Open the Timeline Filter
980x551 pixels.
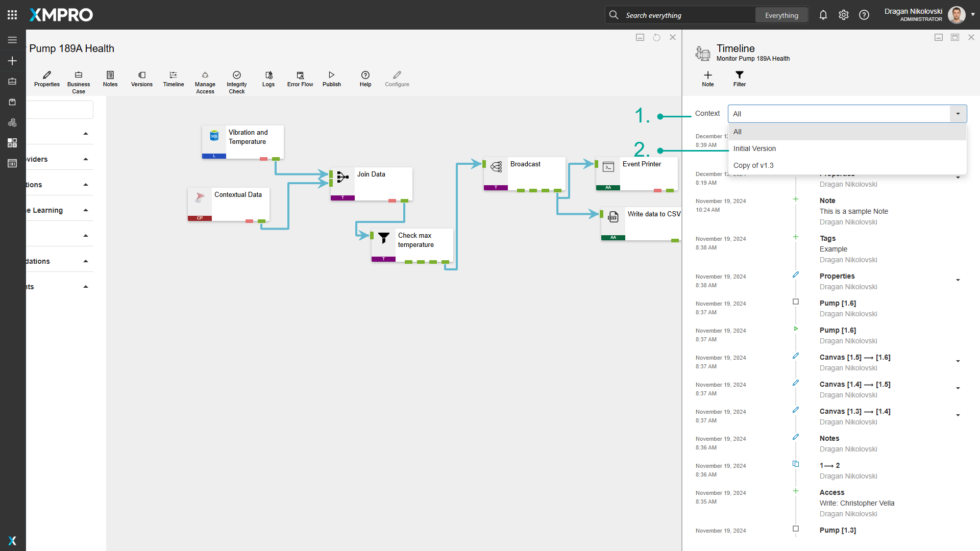click(x=740, y=79)
